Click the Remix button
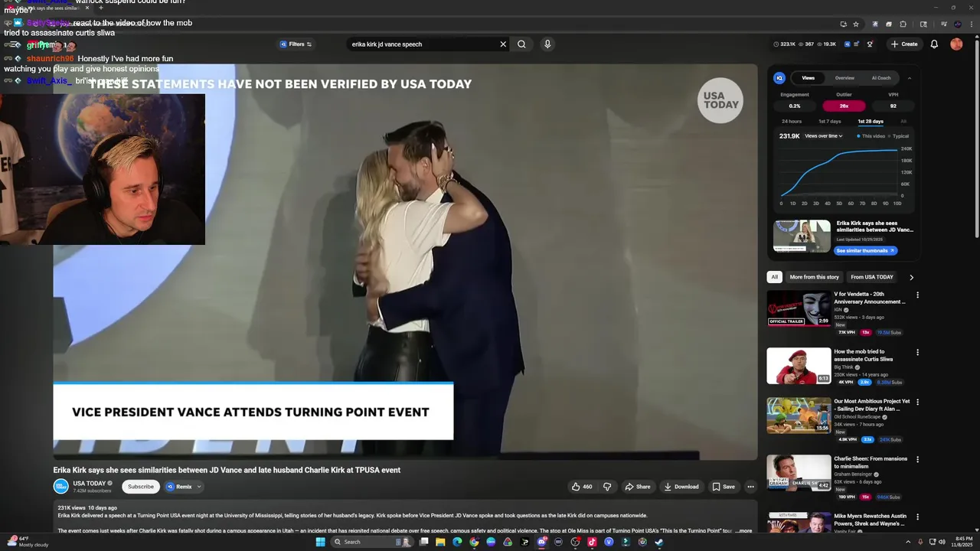The image size is (980, 551). pos(180,487)
